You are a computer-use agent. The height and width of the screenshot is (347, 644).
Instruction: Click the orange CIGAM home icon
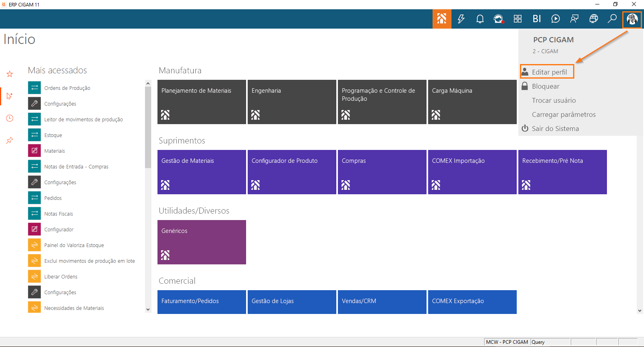point(442,19)
